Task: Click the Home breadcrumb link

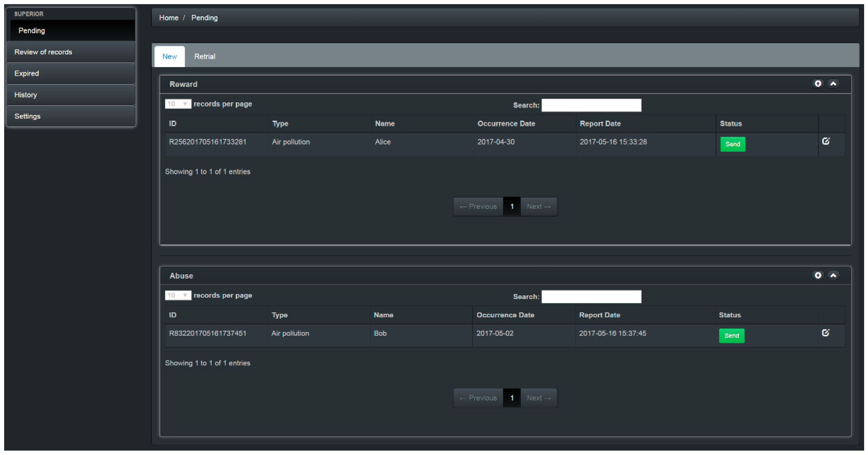Action: 168,18
